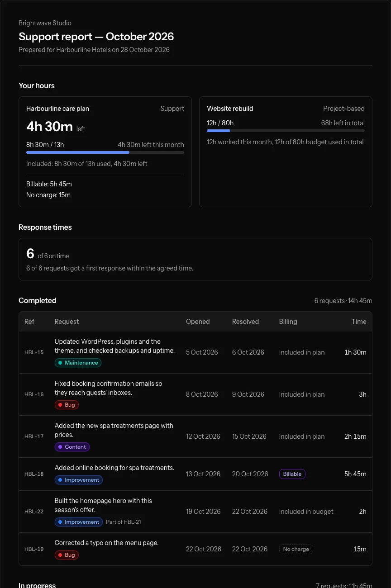Viewport: 391px width, 588px height.
Task: Select the Opened column header
Action: tap(198, 322)
